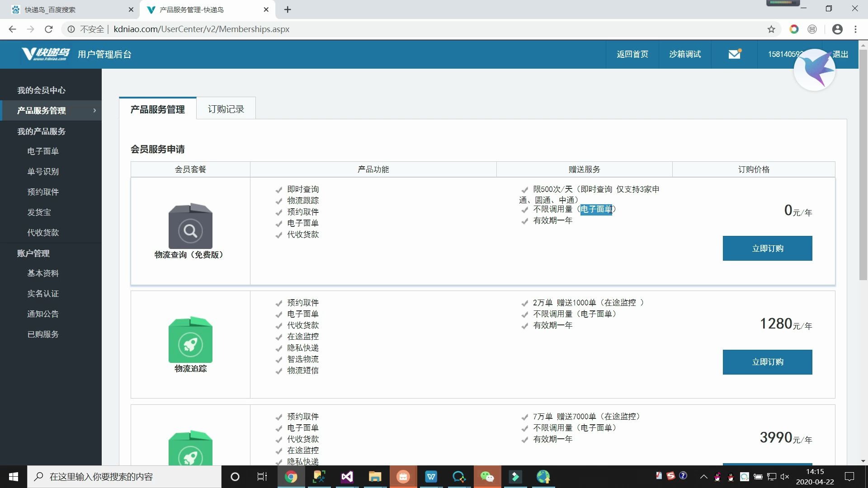This screenshot has height=488, width=868.
Task: Open 基本资料 under 账户管理
Action: tap(43, 273)
